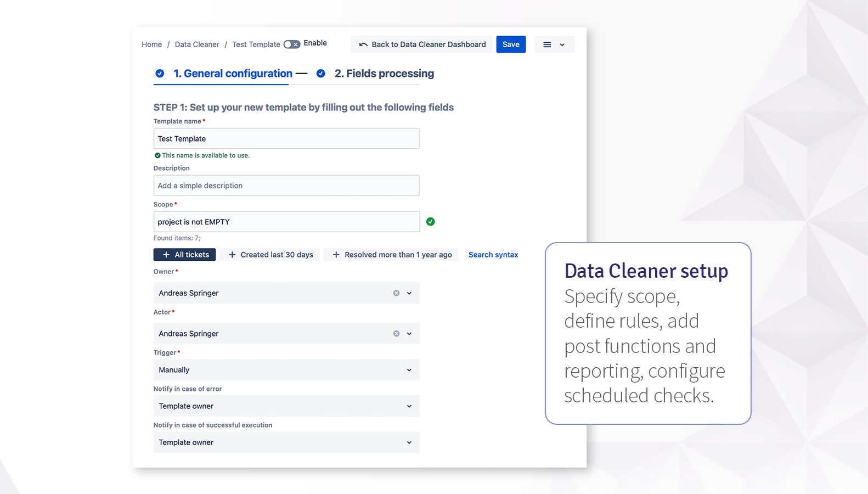The height and width of the screenshot is (494, 868).
Task: Click the Fields processing step check icon
Action: 321,74
